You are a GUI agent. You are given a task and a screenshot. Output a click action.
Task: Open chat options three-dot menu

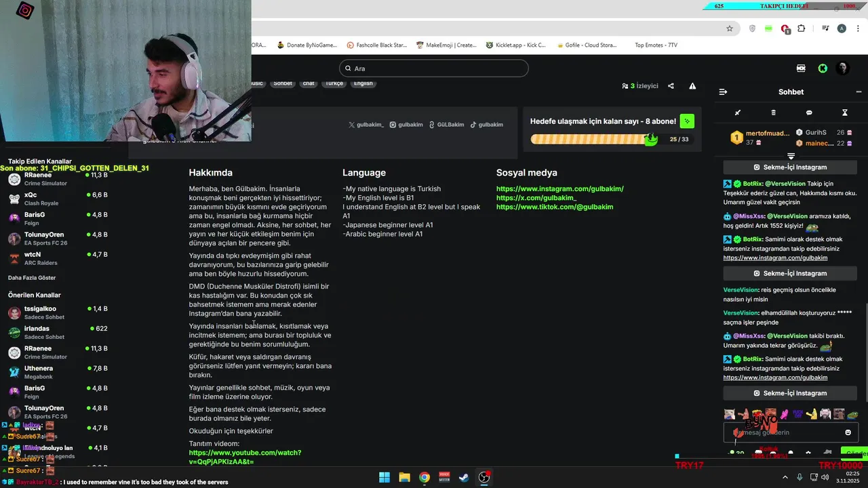point(859,91)
